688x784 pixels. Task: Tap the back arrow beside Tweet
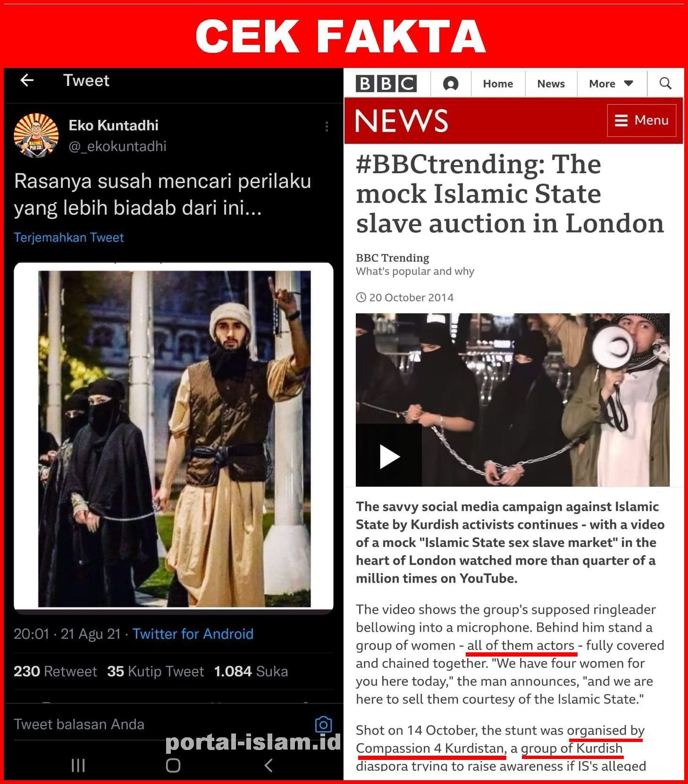point(27,80)
